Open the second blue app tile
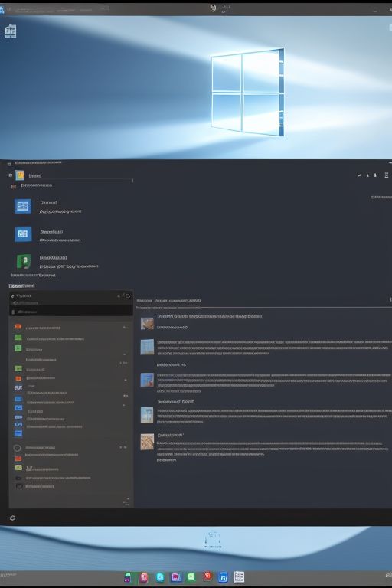Screen dimensions: 392x588 coord(23,234)
